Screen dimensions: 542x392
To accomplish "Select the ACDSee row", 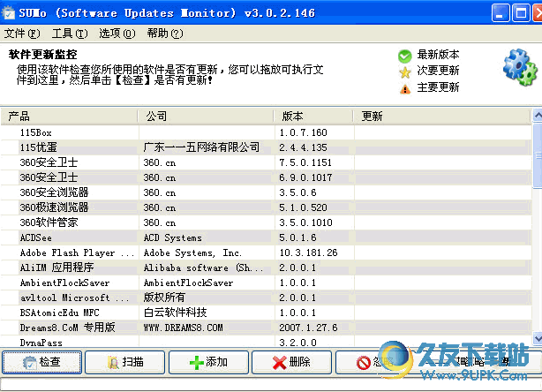I will click(267, 237).
